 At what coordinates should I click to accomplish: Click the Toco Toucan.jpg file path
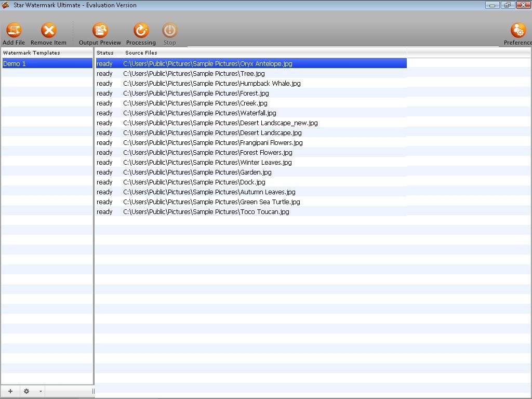pos(206,211)
